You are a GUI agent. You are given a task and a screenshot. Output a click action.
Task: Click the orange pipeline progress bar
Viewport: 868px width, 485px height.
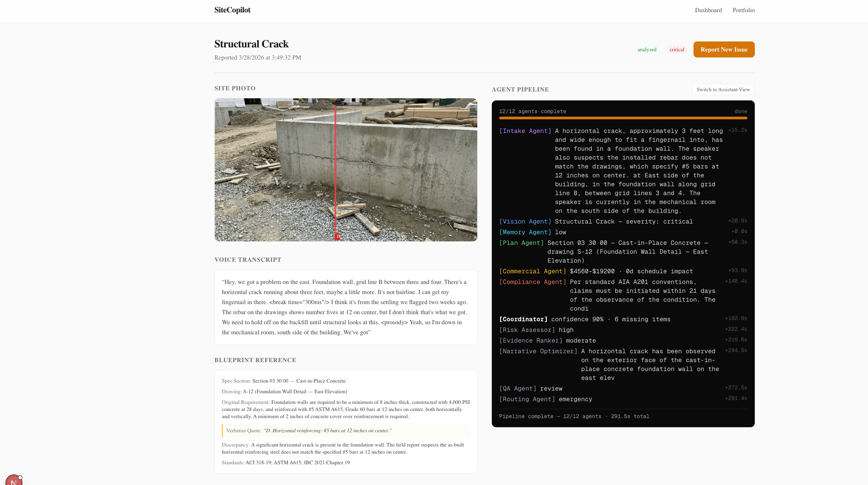pyautogui.click(x=623, y=118)
